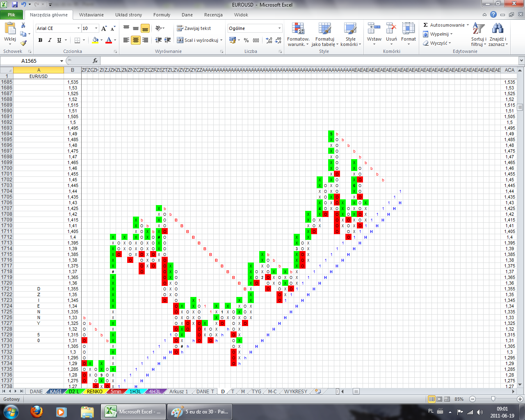Screen dimensions: 525x420
Task: Expand the Scal i wyśrodkuj dropdown arrow
Action: pos(221,40)
